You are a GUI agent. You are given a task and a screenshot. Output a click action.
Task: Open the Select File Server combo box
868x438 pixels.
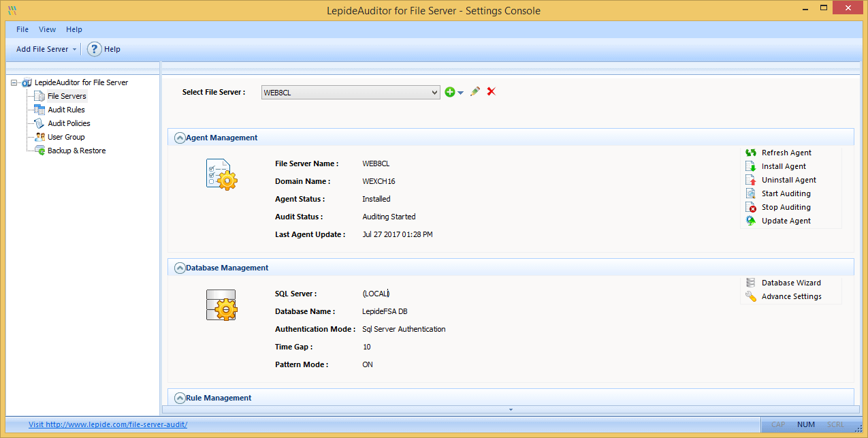click(351, 93)
